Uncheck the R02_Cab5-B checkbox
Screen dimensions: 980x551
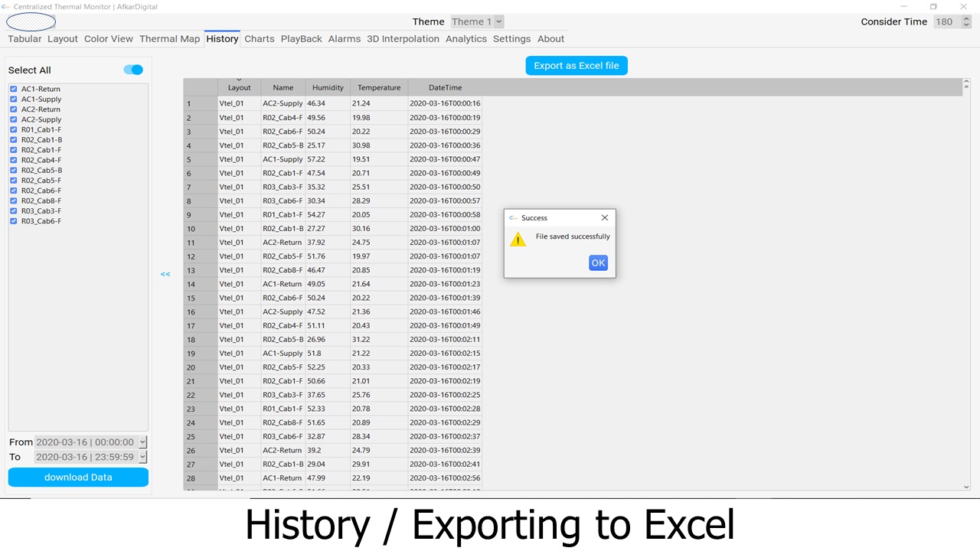14,171
